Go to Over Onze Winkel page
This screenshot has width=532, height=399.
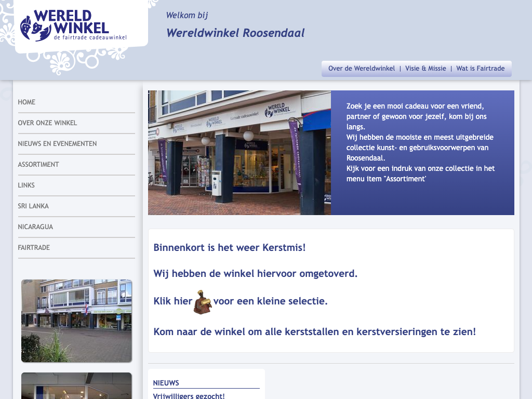click(47, 123)
